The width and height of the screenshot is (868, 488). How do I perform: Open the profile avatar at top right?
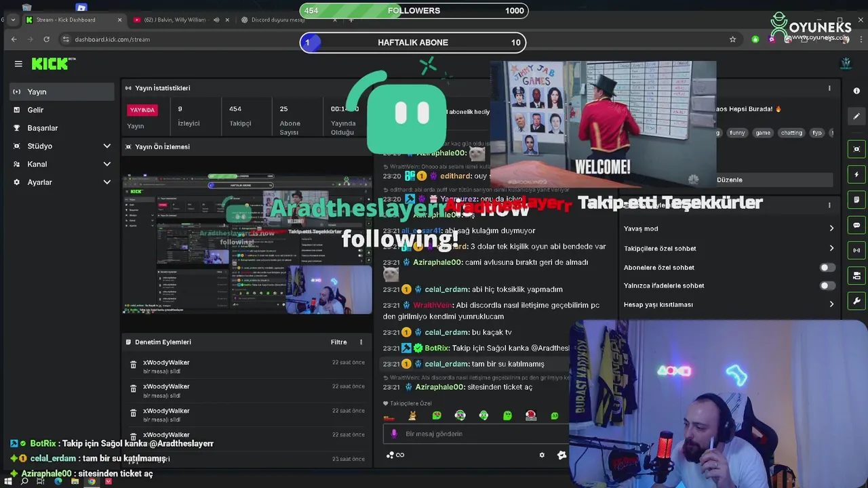coord(846,64)
